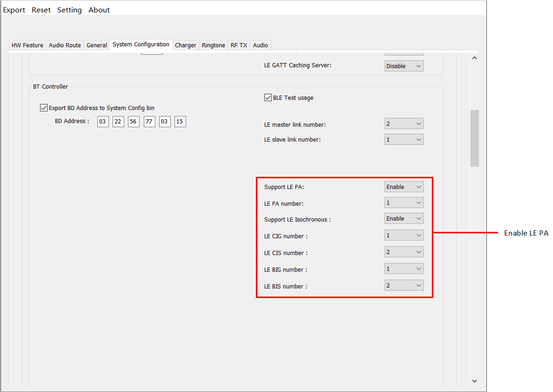This screenshot has width=553, height=392.
Task: Click the scrollbar up arrow
Action: (x=474, y=58)
